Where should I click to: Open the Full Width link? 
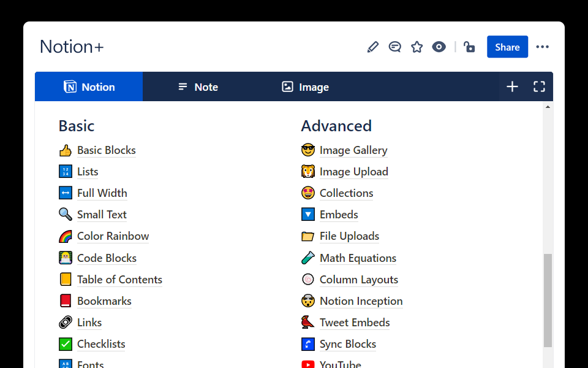click(x=102, y=193)
